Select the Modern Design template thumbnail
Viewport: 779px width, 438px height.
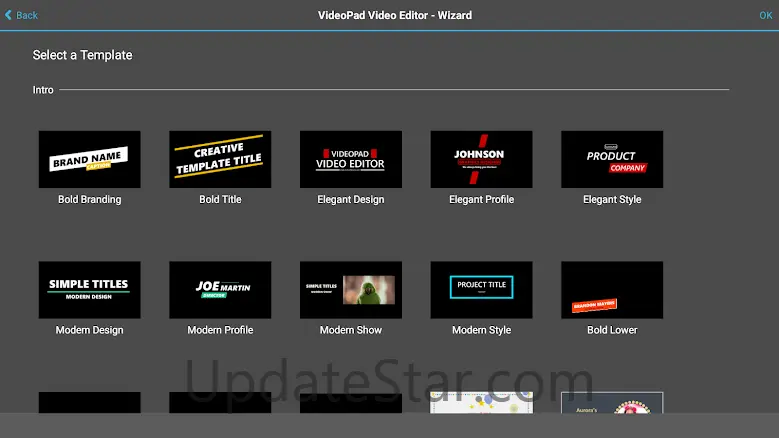click(89, 290)
